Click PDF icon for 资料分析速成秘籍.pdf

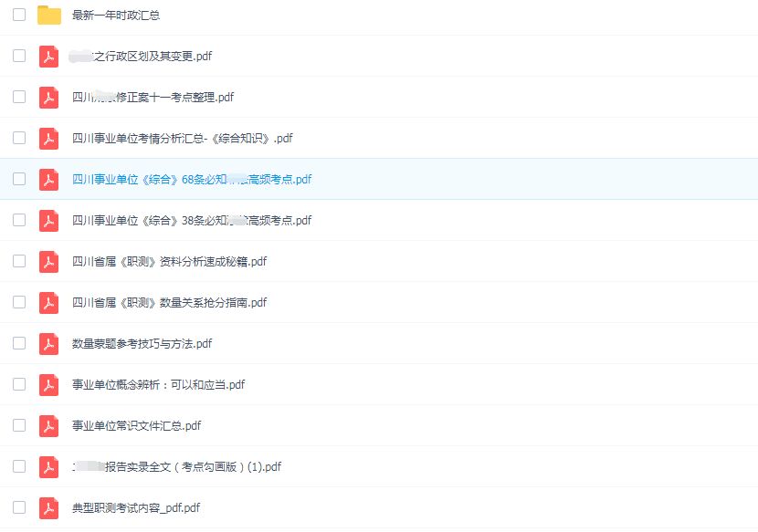coord(48,261)
